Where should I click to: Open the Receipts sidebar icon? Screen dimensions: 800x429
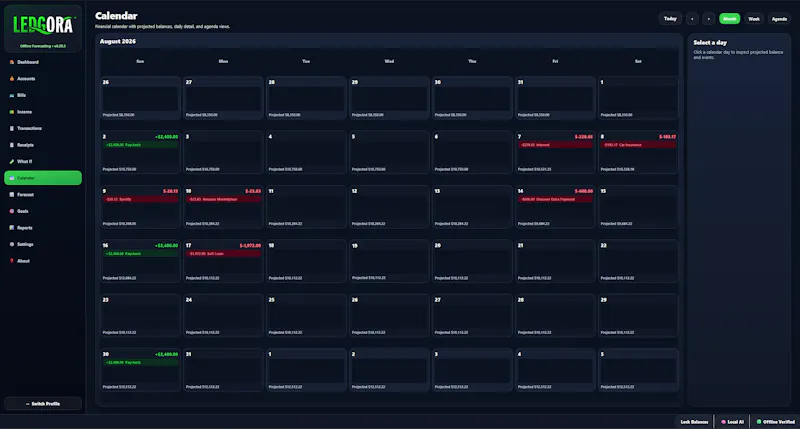[12, 145]
